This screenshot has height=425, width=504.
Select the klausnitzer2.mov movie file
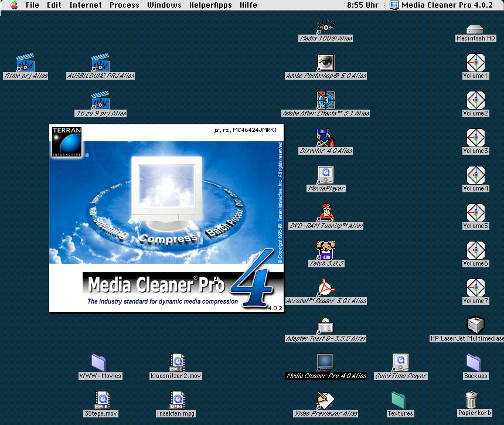pos(176,362)
